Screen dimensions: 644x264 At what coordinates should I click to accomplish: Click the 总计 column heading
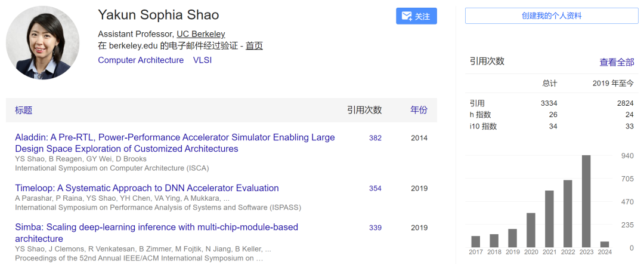550,84
